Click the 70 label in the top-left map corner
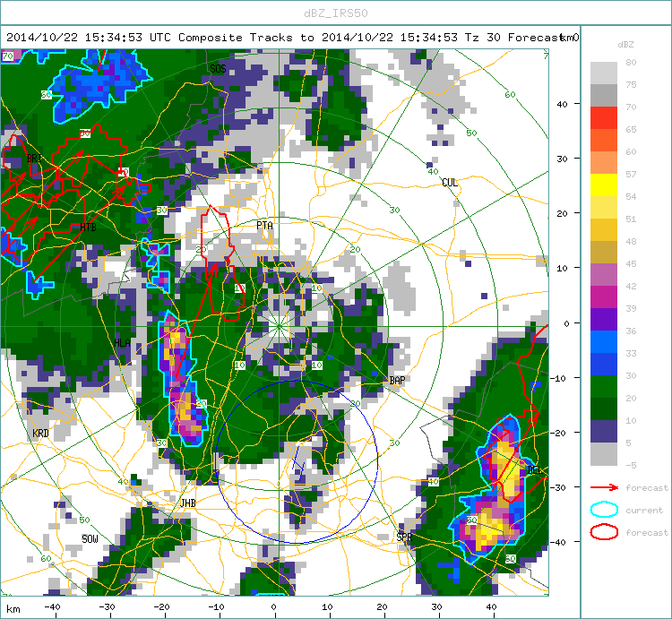 pyautogui.click(x=8, y=56)
